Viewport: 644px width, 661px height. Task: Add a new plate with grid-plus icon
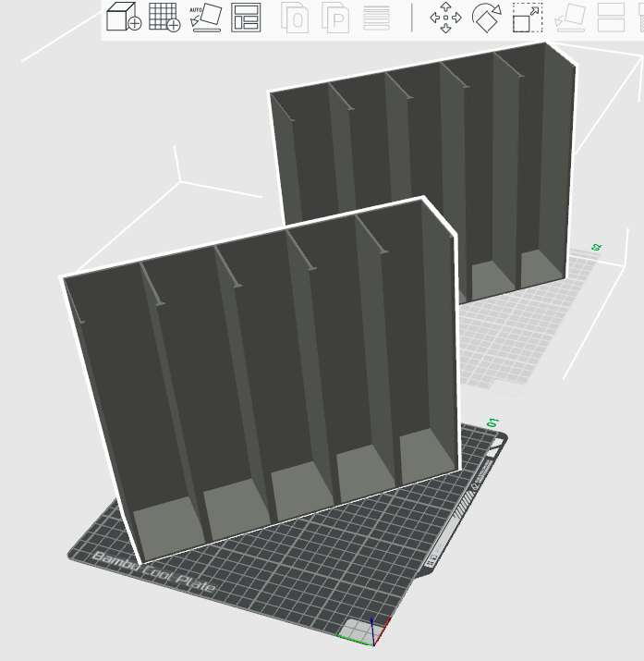[x=164, y=17]
